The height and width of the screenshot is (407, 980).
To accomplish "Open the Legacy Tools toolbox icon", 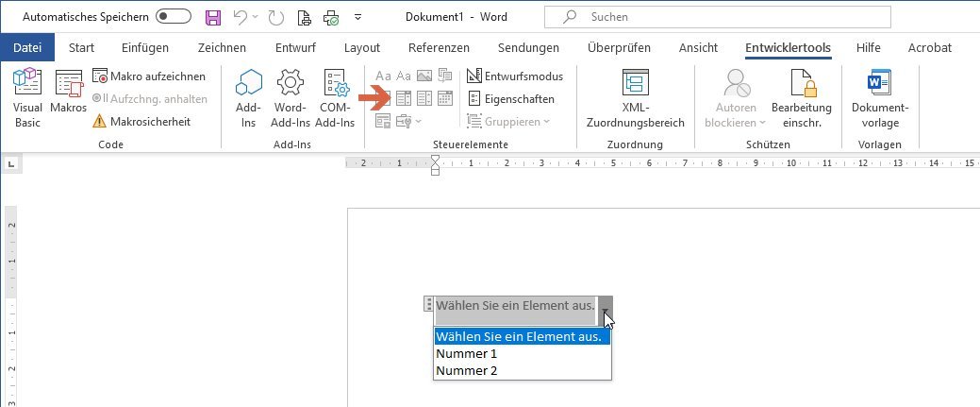I will point(404,122).
